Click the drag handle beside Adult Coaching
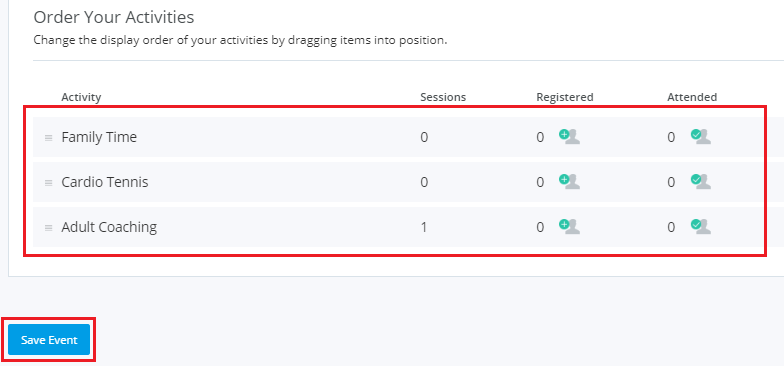Screen dimensions: 784x366 tap(48, 228)
